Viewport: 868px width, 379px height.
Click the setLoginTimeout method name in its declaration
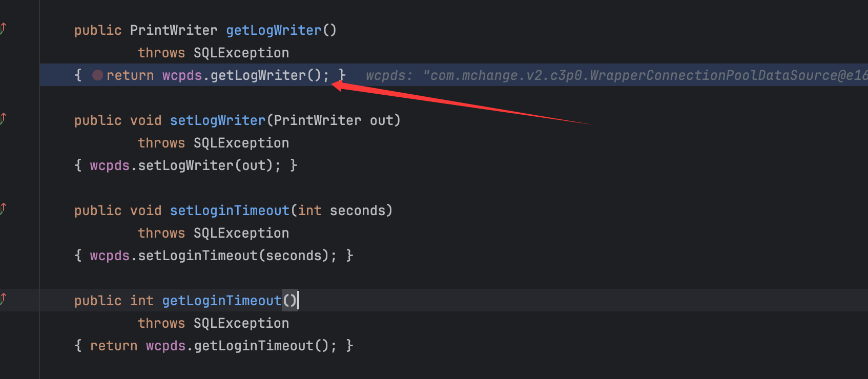tap(230, 210)
